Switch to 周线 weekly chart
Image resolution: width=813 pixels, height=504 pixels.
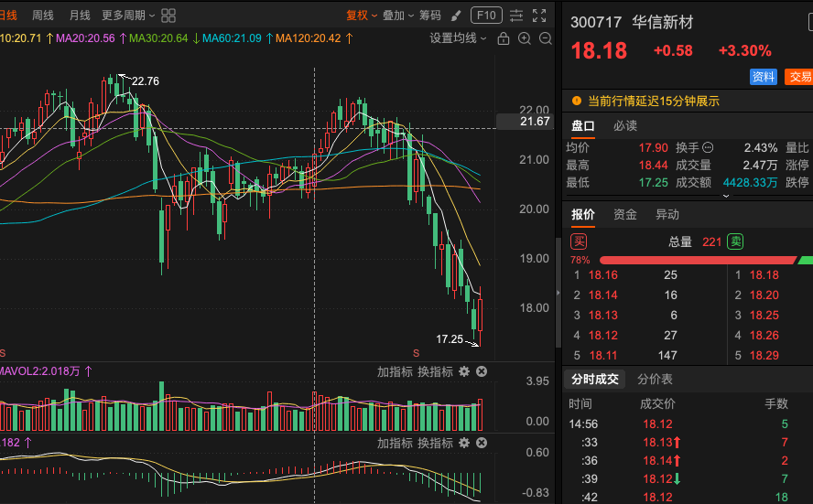pyautogui.click(x=42, y=16)
